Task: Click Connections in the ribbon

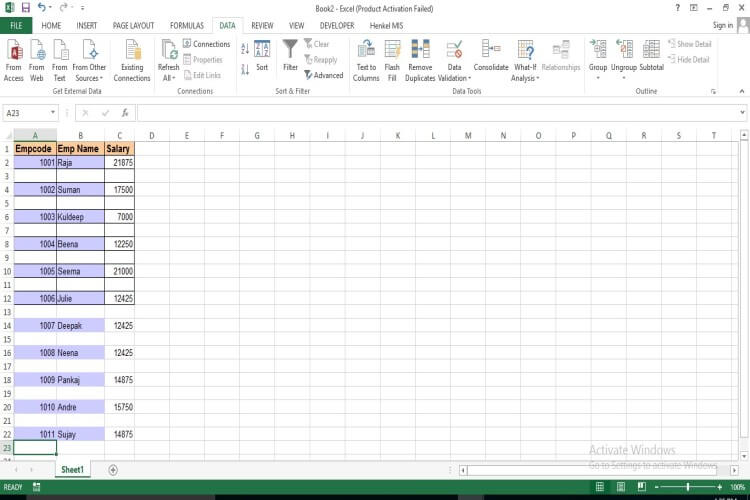Action: click(207, 44)
